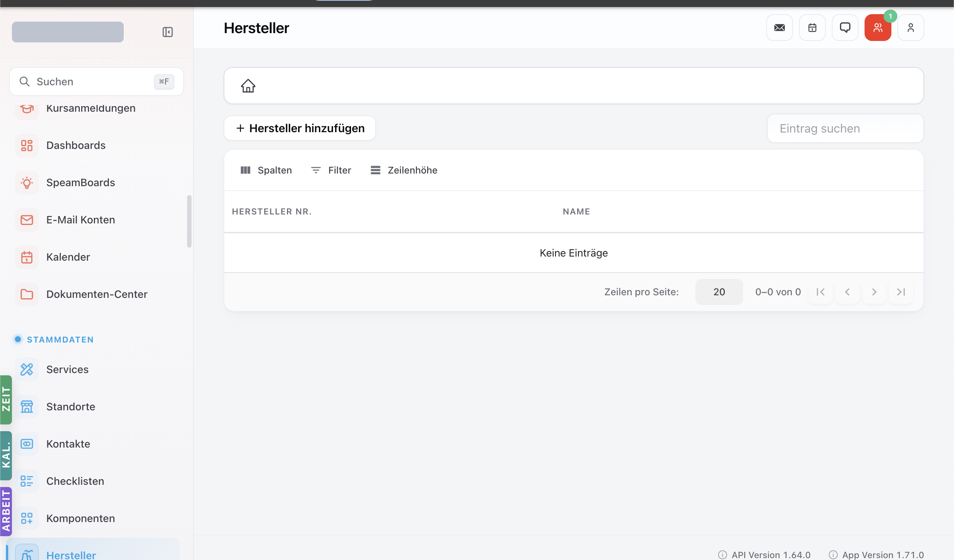Screen dimensions: 954x560
Task: Click the 'Keine Einträge' empty message
Action: pyautogui.click(x=574, y=253)
